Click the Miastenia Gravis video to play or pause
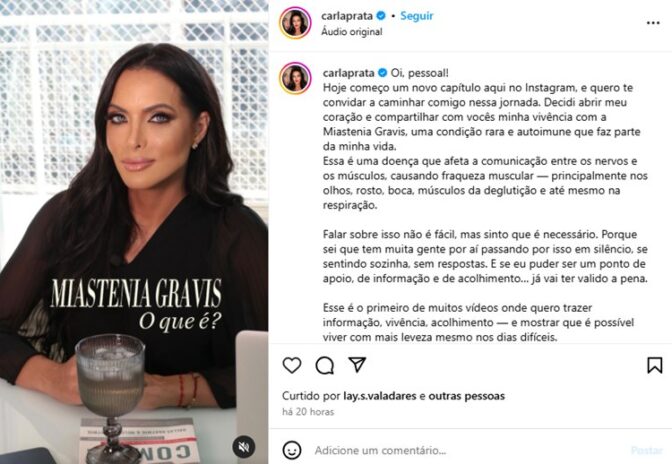The height and width of the screenshot is (464, 672). tap(134, 232)
